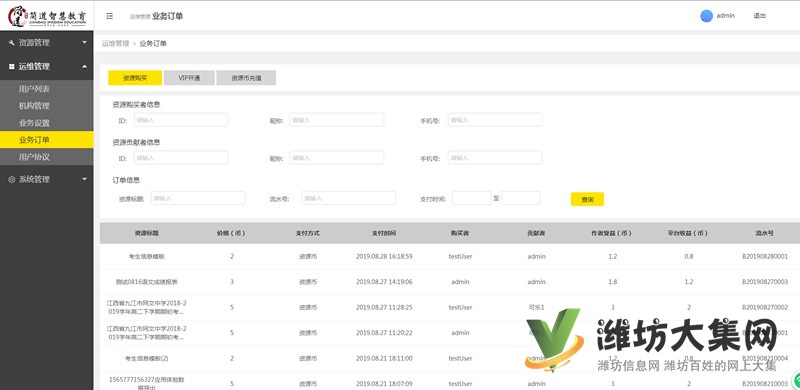
Task: Collapse the 运维管理 menu arrow
Action: point(85,66)
